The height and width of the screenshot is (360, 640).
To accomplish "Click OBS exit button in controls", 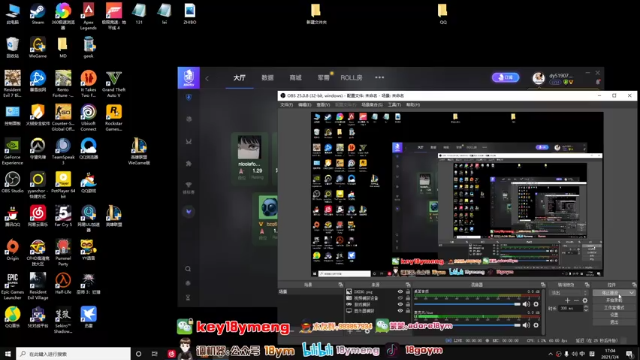I will coord(614,322).
